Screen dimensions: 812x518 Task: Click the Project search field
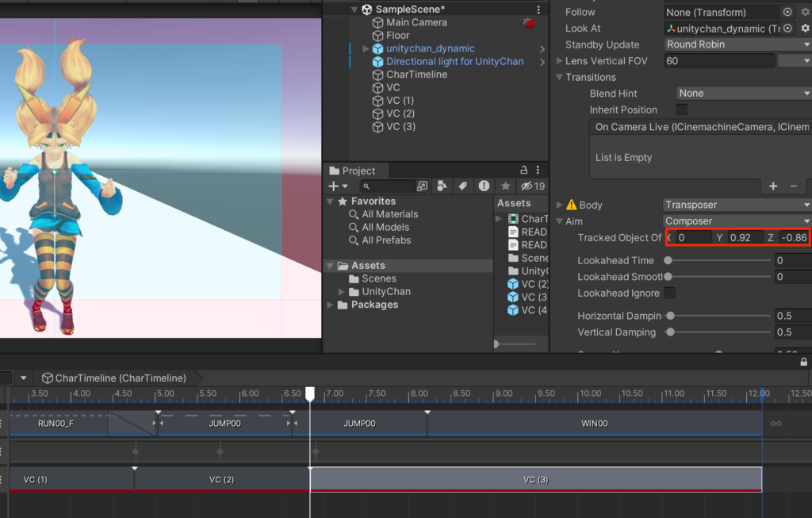389,186
